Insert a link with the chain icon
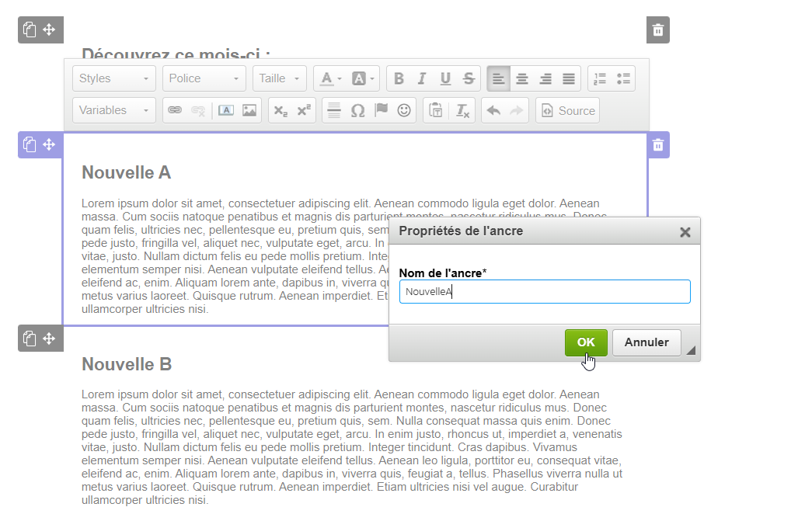812x514 pixels. tap(176, 111)
